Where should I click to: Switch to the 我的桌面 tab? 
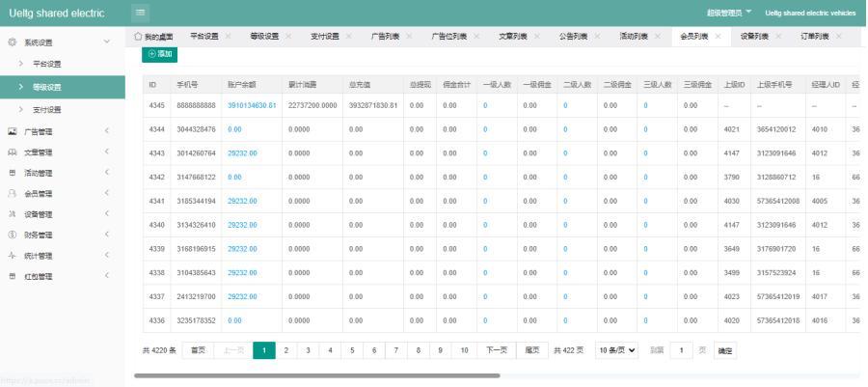[153, 37]
